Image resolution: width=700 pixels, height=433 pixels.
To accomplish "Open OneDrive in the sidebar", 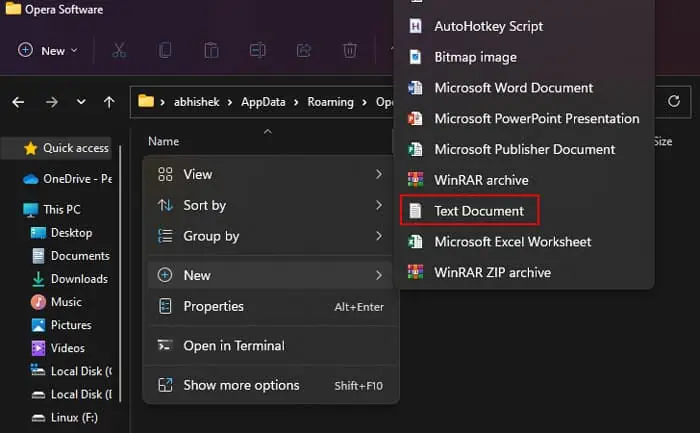I will pos(67,179).
